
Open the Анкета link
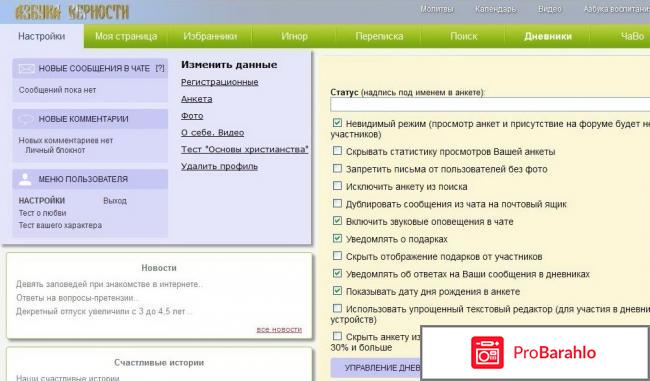pyautogui.click(x=196, y=99)
